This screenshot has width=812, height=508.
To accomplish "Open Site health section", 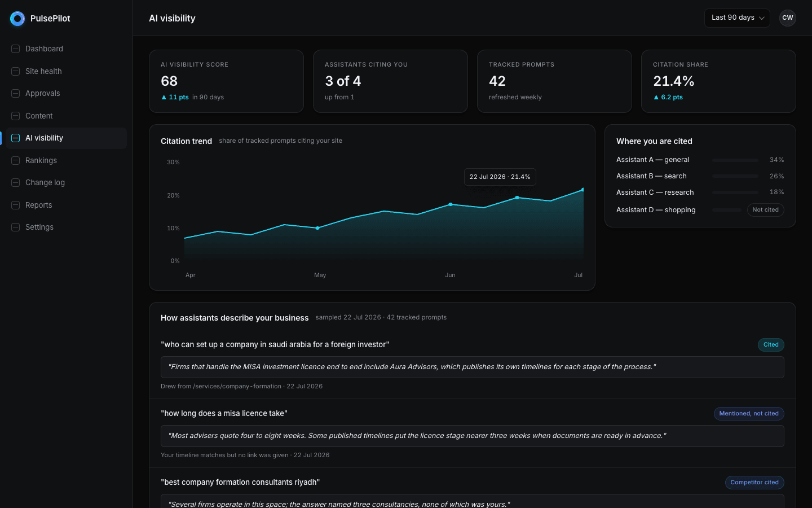I will 66,71.
